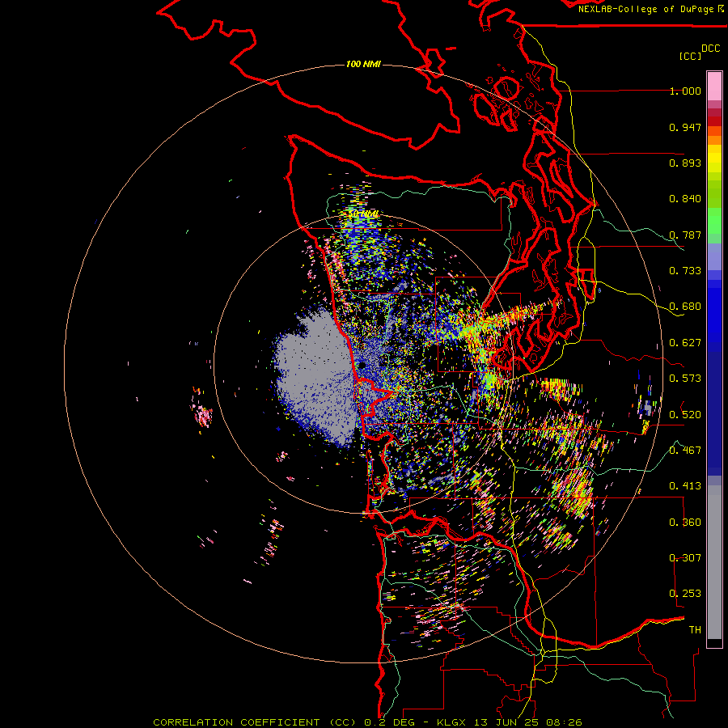Select the 0.413 scale value
This screenshot has height=728, width=728.
[x=685, y=486]
